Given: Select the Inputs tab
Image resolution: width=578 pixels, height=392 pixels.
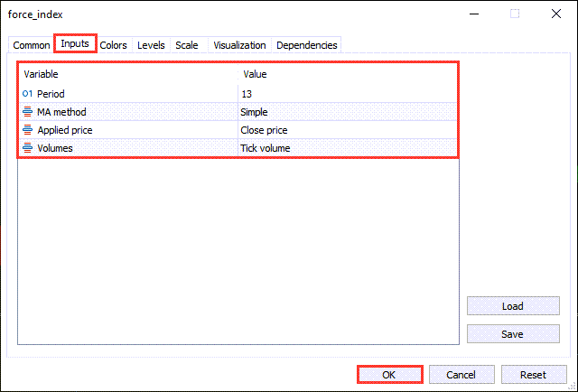Looking at the screenshot, I should 75,44.
